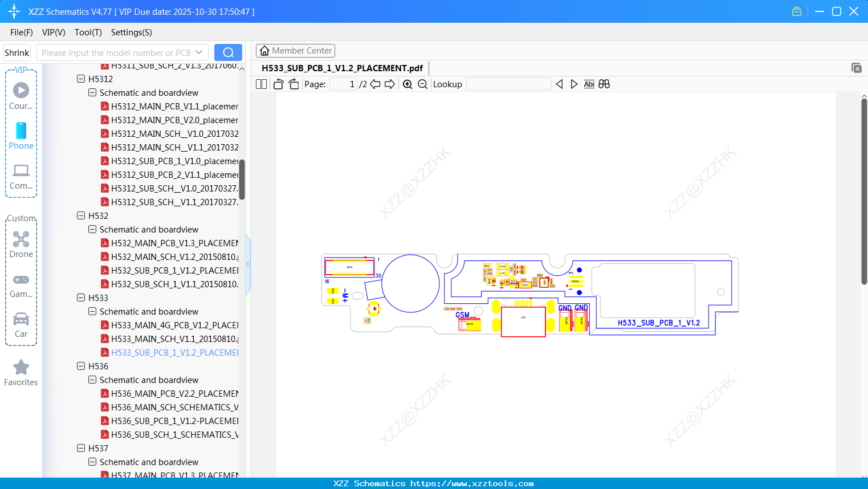
Task: Activate the binoculars search icon
Action: click(604, 84)
